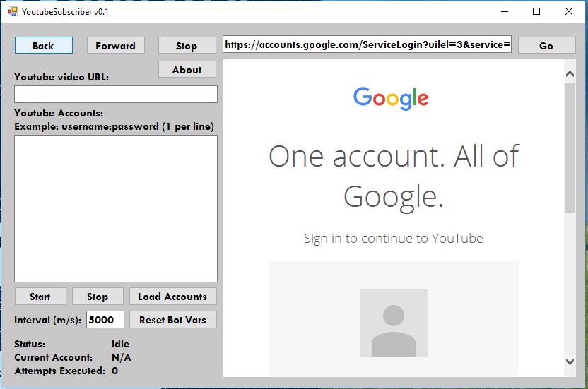
Task: Click the Interval value field showing 5000
Action: tap(105, 320)
